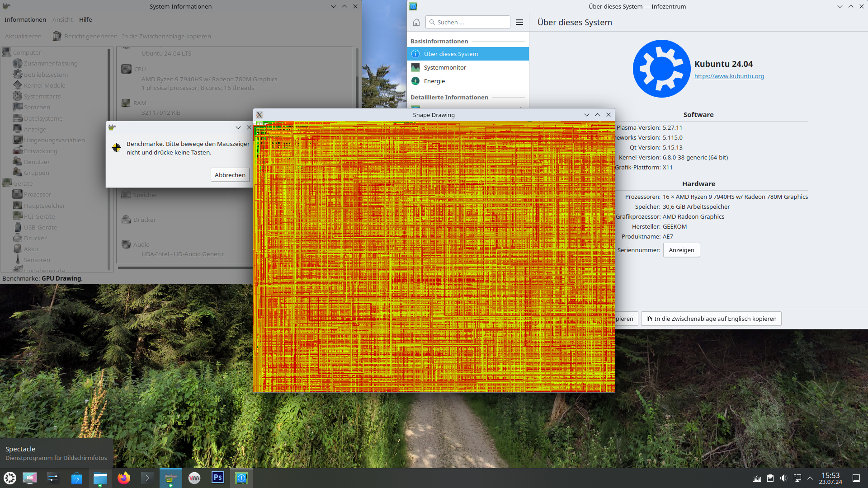Open volume control in system tray

(x=783, y=478)
